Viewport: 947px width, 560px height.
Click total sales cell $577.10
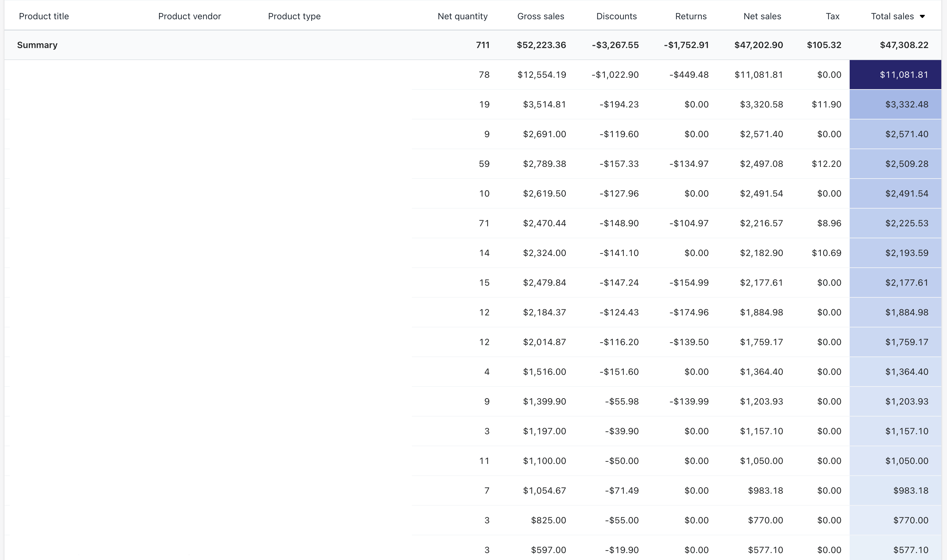coord(895,548)
